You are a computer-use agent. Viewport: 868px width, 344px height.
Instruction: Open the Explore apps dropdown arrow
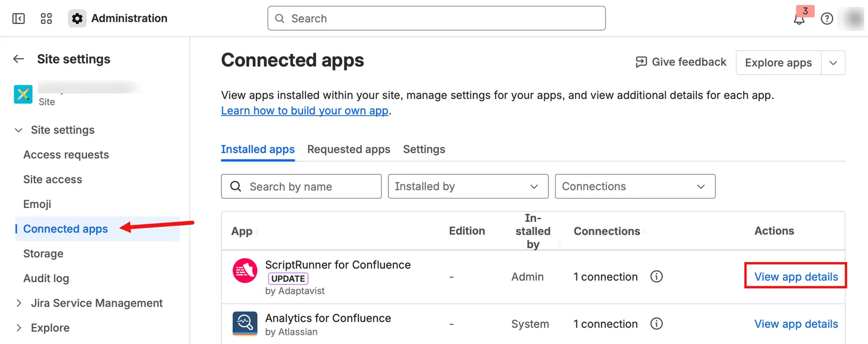pos(833,62)
